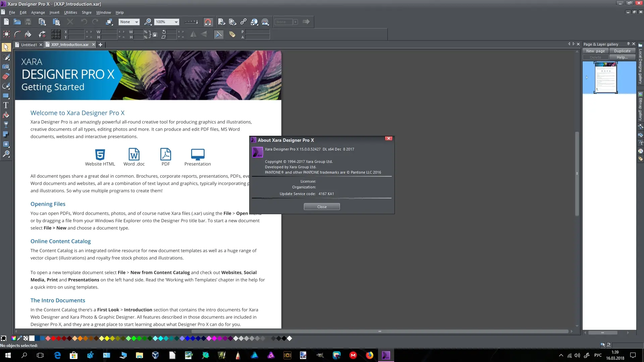Expand the page entry arrow in gallery
This screenshot has width=644, height=362.
tap(587, 77)
